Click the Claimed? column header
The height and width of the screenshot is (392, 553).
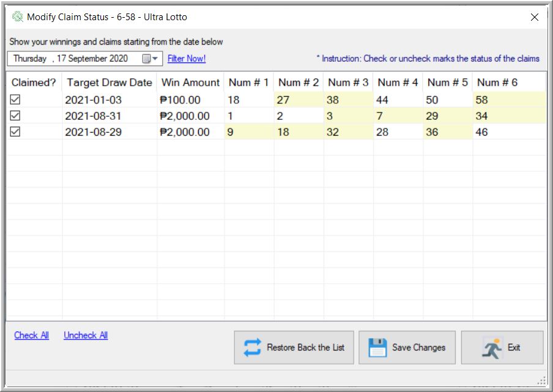point(34,83)
